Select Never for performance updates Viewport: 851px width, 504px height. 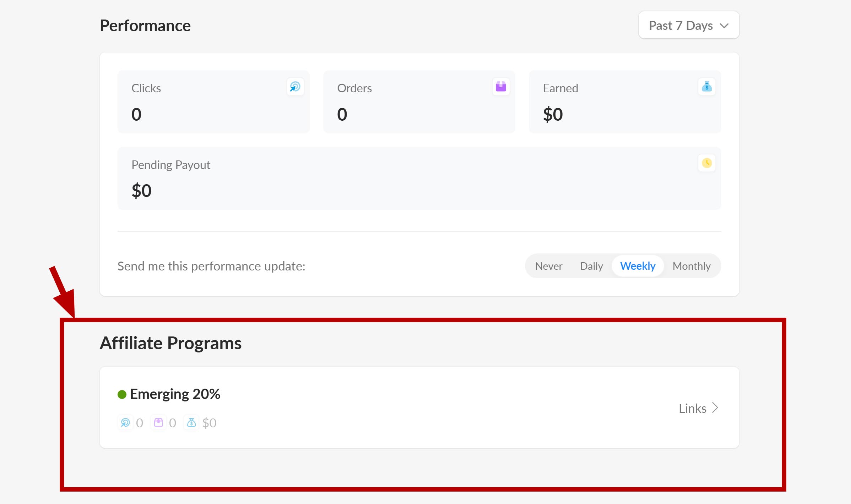549,266
